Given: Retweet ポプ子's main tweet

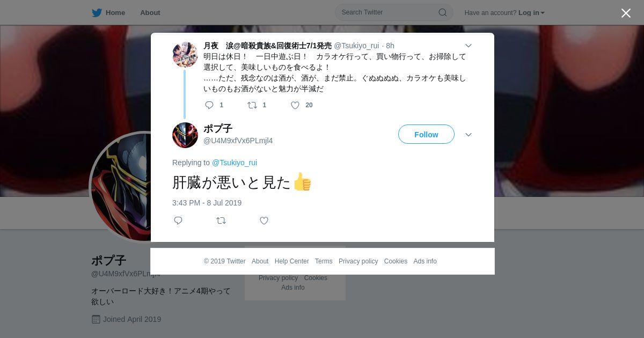Looking at the screenshot, I should click(x=221, y=221).
